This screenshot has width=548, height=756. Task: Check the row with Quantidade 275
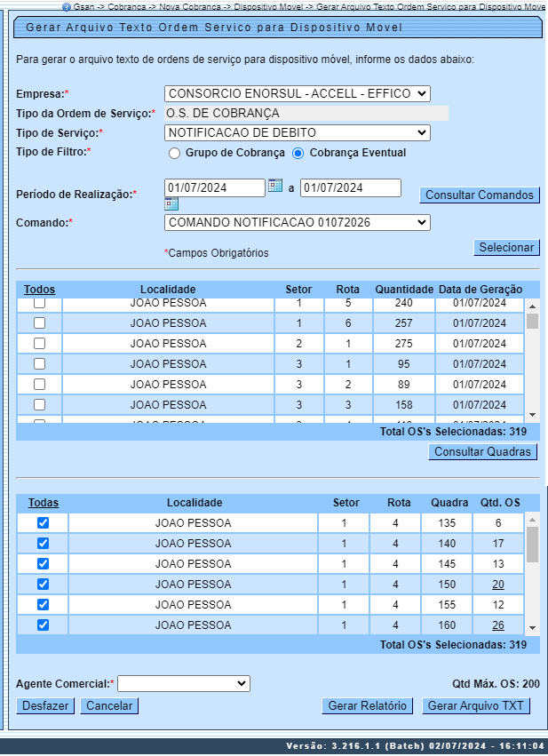pyautogui.click(x=39, y=344)
